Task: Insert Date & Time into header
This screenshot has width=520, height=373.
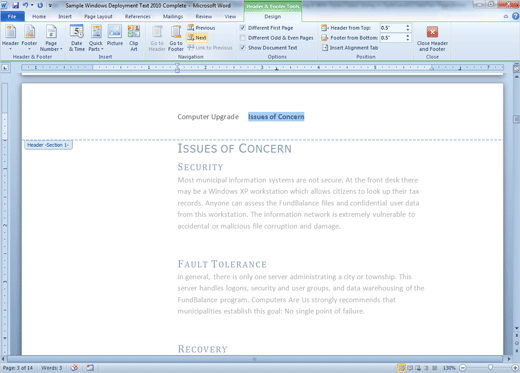Action: [x=77, y=38]
